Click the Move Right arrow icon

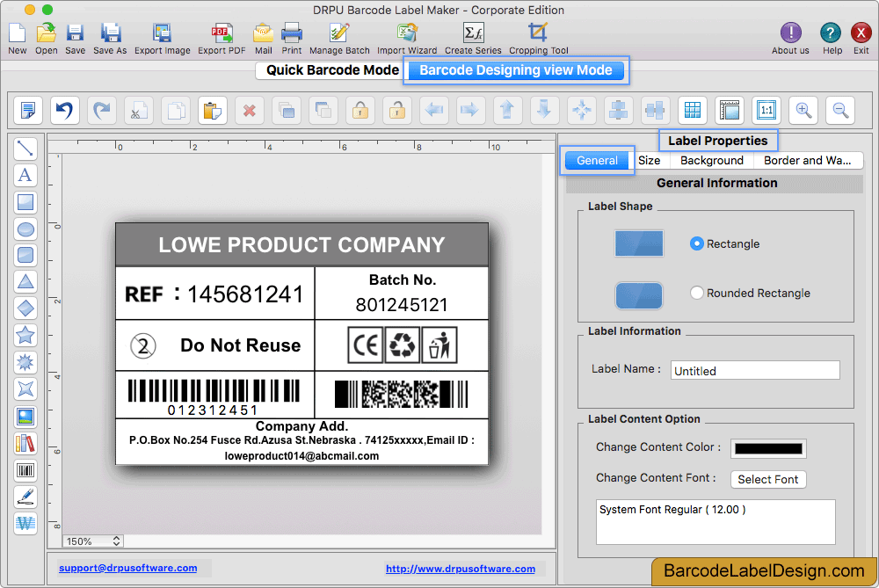(469, 110)
